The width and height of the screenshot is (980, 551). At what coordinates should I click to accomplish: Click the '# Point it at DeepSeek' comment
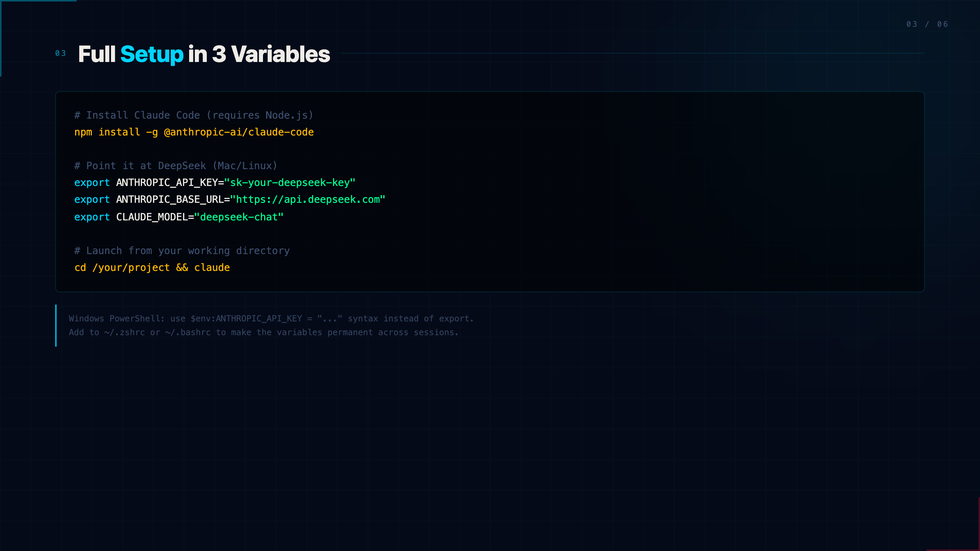[x=176, y=166]
